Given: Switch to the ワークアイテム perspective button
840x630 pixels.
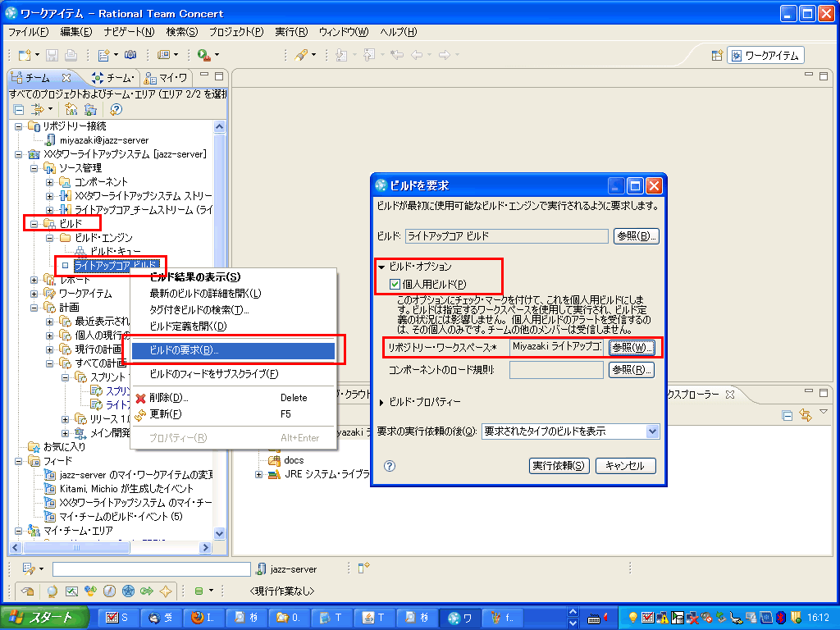Looking at the screenshot, I should [765, 56].
